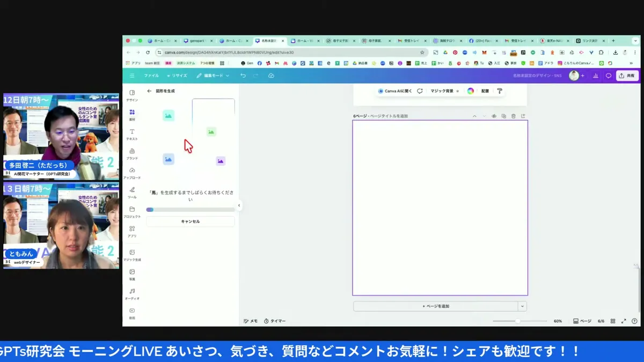The image size is (644, 362).
Task: Switch to the 楽天e-NAVI browser tab
Action: click(x=554, y=41)
